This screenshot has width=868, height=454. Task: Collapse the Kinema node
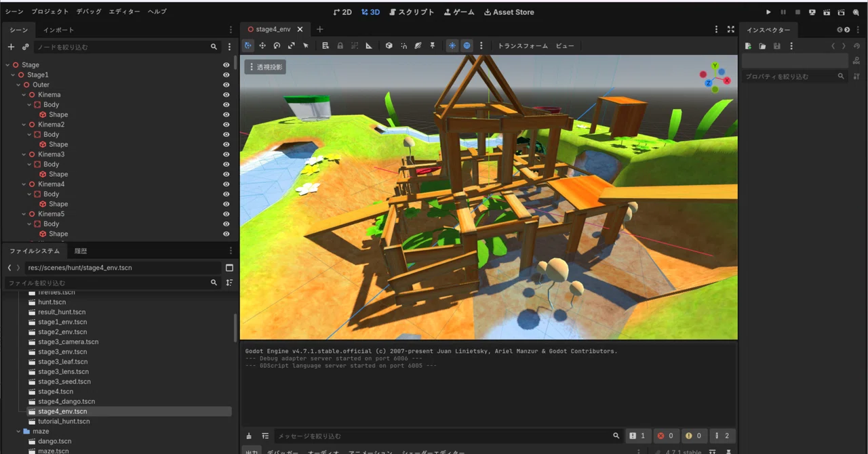(x=24, y=95)
